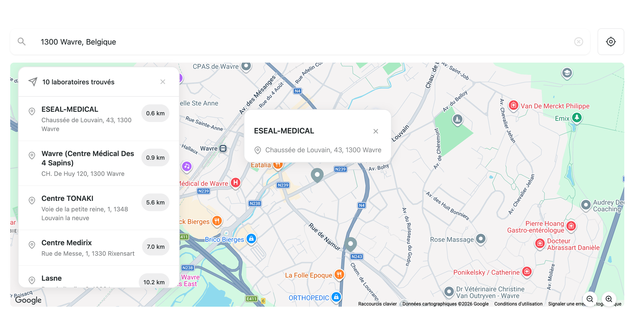Open Raccourcis clavier link

[x=377, y=304]
